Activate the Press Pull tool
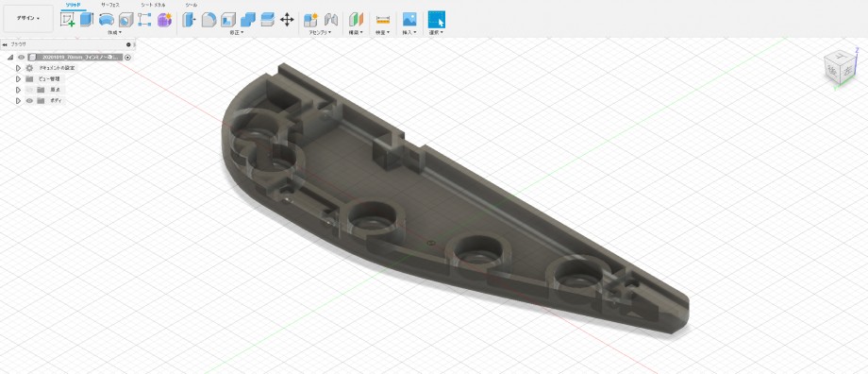The width and height of the screenshot is (868, 374). (189, 20)
